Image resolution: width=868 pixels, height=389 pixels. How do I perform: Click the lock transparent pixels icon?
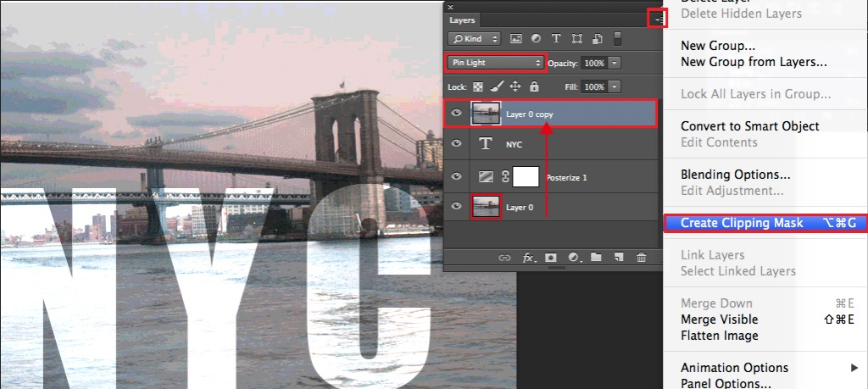[x=478, y=86]
